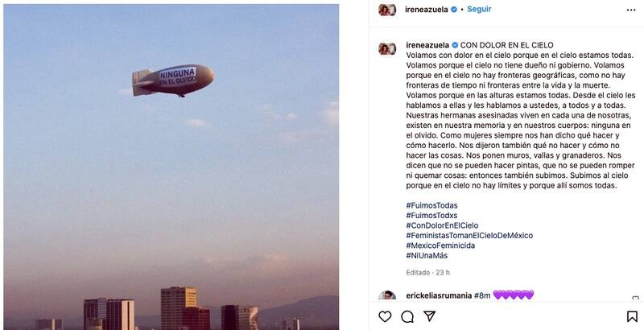Screen dimensions: 644x330
Task: Click irenea­zuela's header profile picture
Action: (387, 10)
